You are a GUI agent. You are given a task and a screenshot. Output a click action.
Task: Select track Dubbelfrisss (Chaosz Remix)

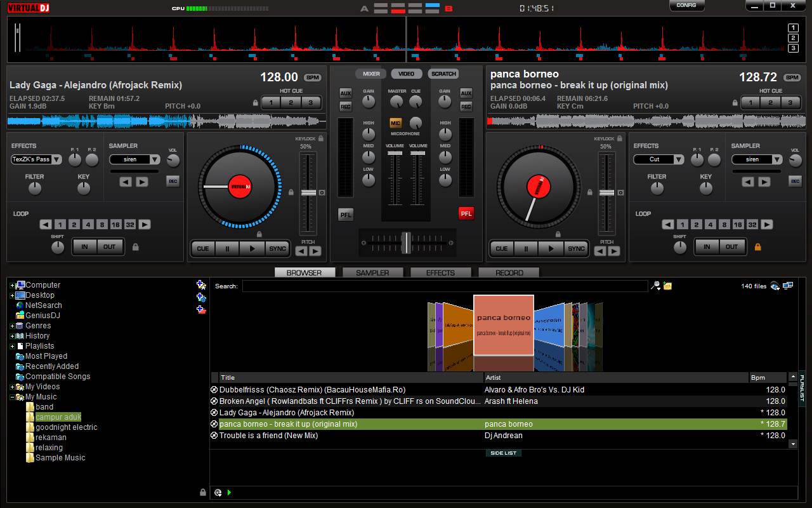coord(499,390)
